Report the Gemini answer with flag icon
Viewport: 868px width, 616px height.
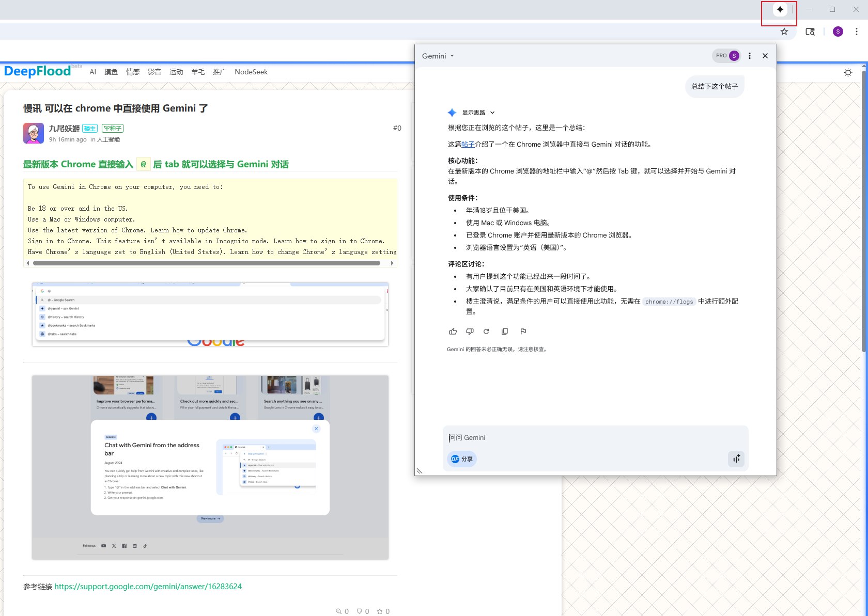click(x=523, y=331)
